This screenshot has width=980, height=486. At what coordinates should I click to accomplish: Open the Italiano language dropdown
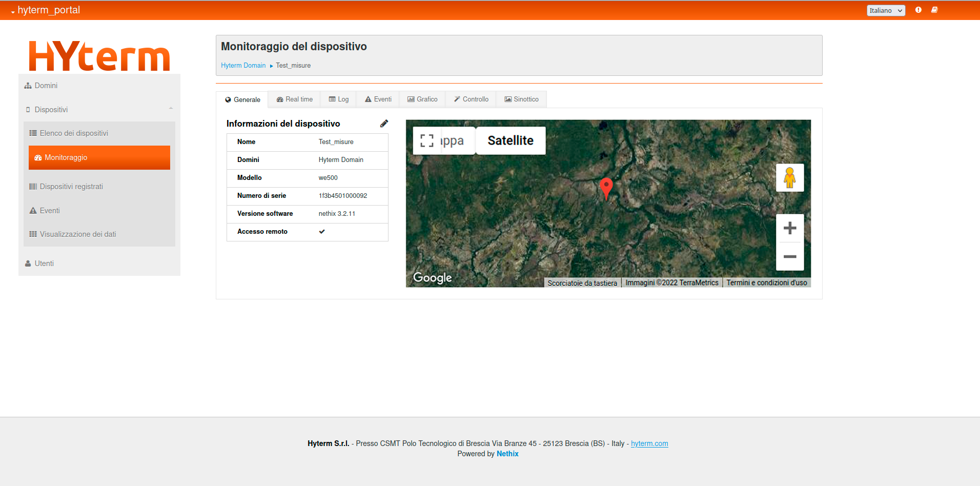pyautogui.click(x=885, y=10)
